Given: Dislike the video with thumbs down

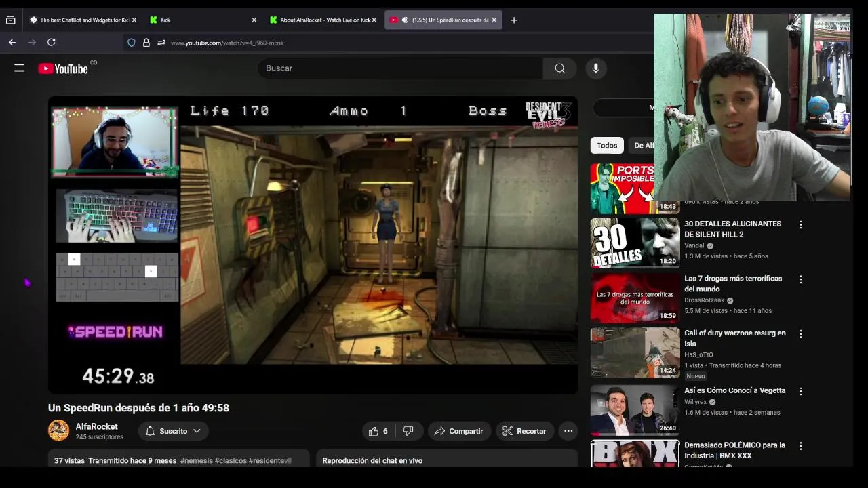Looking at the screenshot, I should point(409,431).
